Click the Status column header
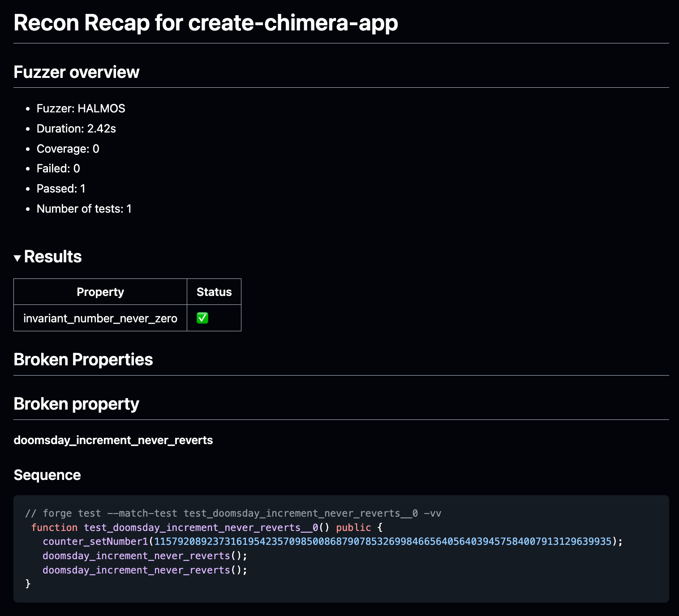 click(x=214, y=292)
